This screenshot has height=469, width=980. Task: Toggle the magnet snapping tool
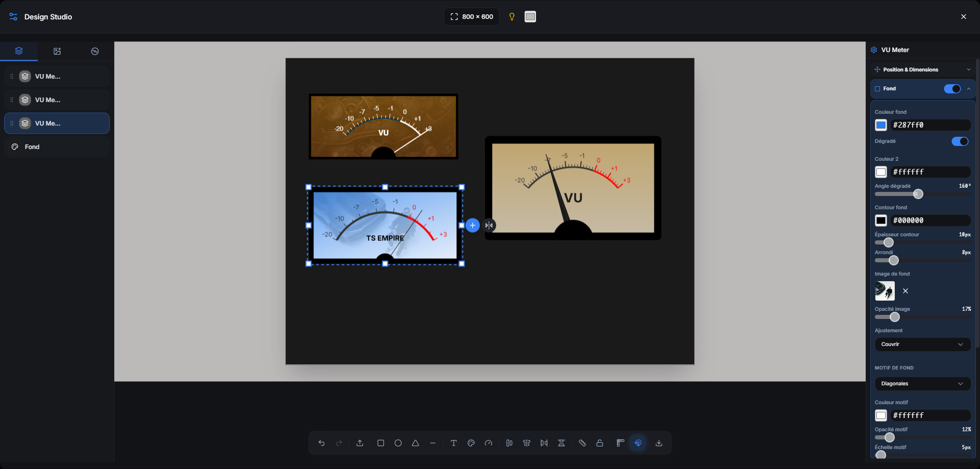pyautogui.click(x=638, y=443)
